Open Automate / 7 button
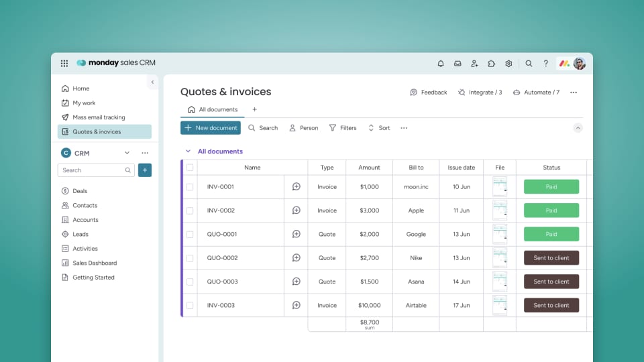This screenshot has height=362, width=644. pyautogui.click(x=536, y=93)
